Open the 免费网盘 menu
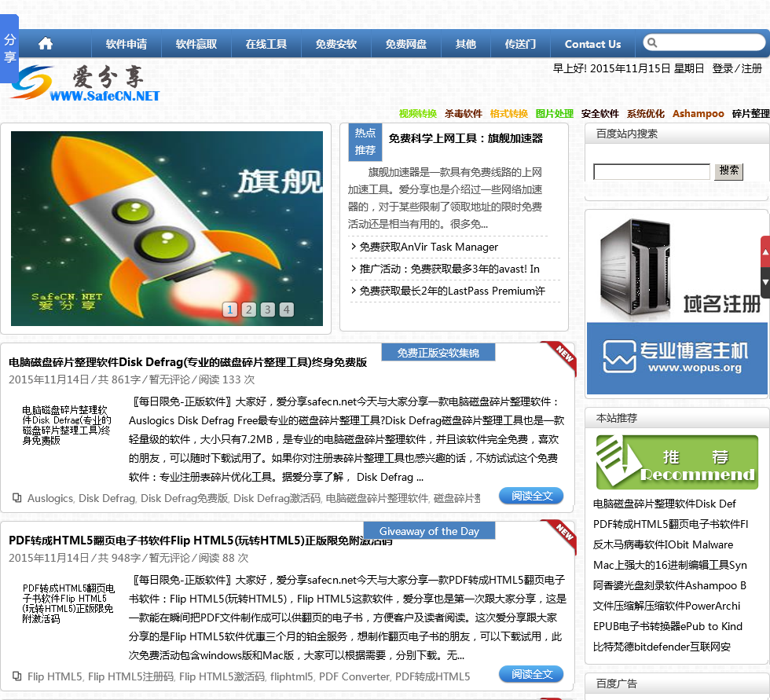This screenshot has width=770, height=700. 405,44
